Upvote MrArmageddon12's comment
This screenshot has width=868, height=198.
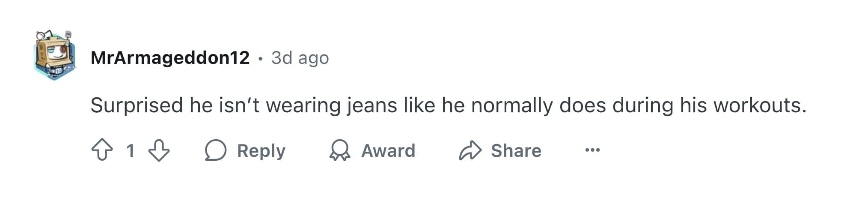pyautogui.click(x=102, y=150)
